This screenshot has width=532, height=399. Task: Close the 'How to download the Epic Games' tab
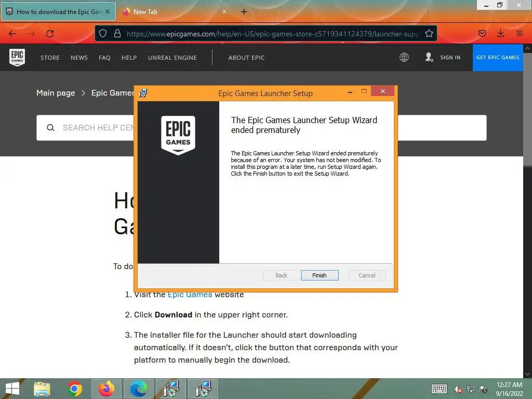coord(108,11)
